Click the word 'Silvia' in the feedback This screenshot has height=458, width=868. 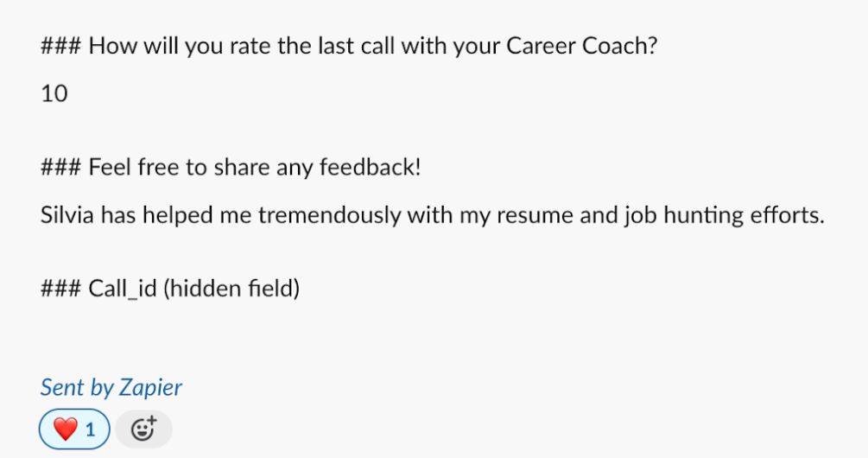click(x=67, y=214)
